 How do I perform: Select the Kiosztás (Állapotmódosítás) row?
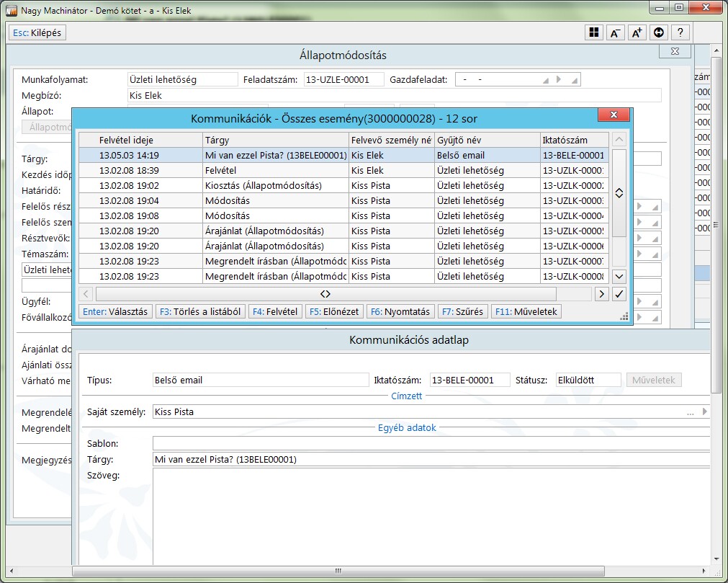264,185
